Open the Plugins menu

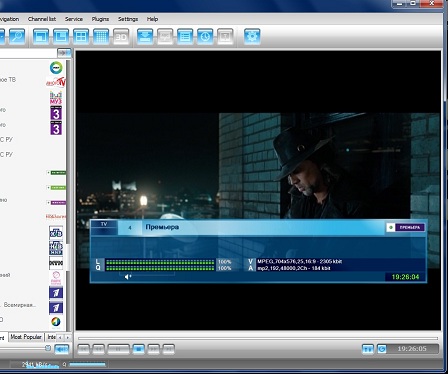pyautogui.click(x=100, y=19)
